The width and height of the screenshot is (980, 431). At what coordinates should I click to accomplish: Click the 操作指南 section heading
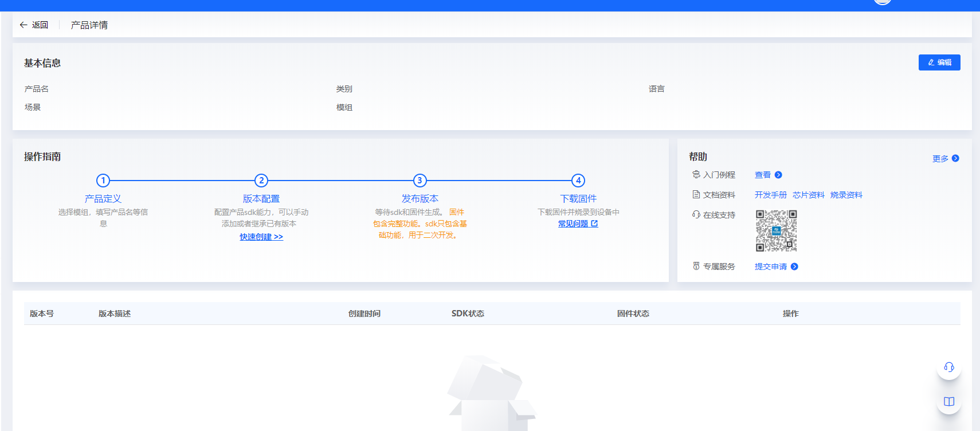click(42, 156)
